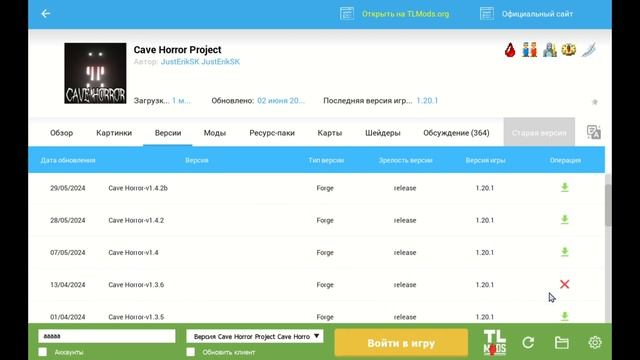Go back using the arrow icon
Viewport: 640px width, 360px height.
pos(45,13)
